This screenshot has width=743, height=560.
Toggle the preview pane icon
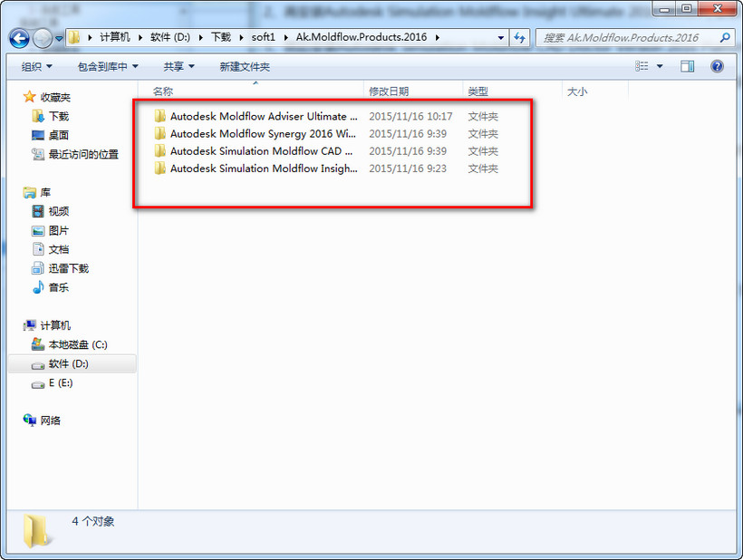(x=687, y=66)
